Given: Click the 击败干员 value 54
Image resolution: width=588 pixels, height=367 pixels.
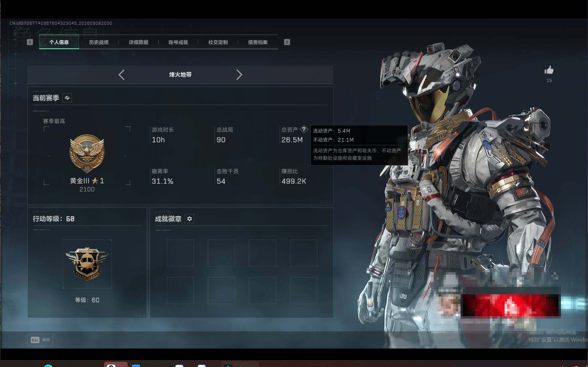Looking at the screenshot, I should pyautogui.click(x=221, y=181).
